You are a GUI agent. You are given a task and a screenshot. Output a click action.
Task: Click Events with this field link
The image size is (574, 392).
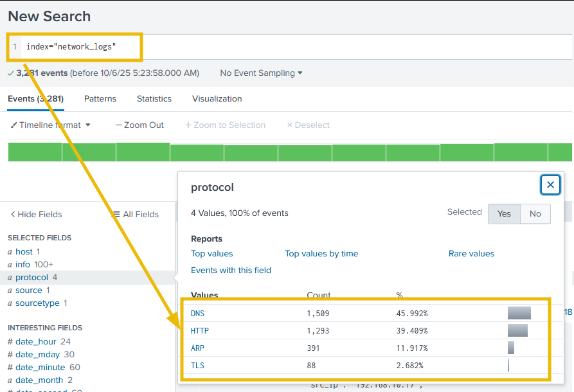click(231, 271)
